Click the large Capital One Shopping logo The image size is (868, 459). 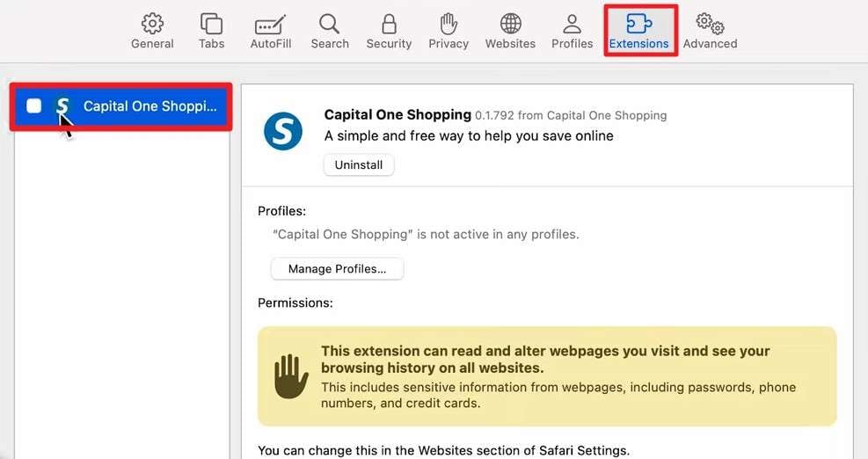click(x=283, y=131)
